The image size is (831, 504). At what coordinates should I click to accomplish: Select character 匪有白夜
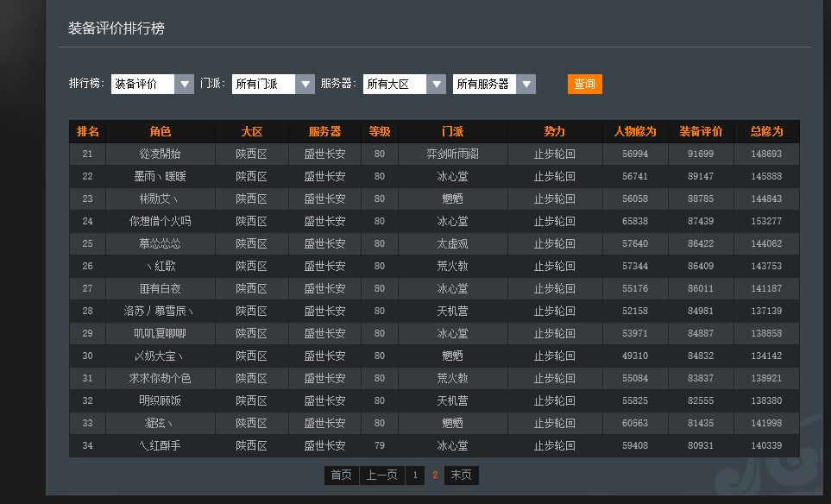click(160, 288)
